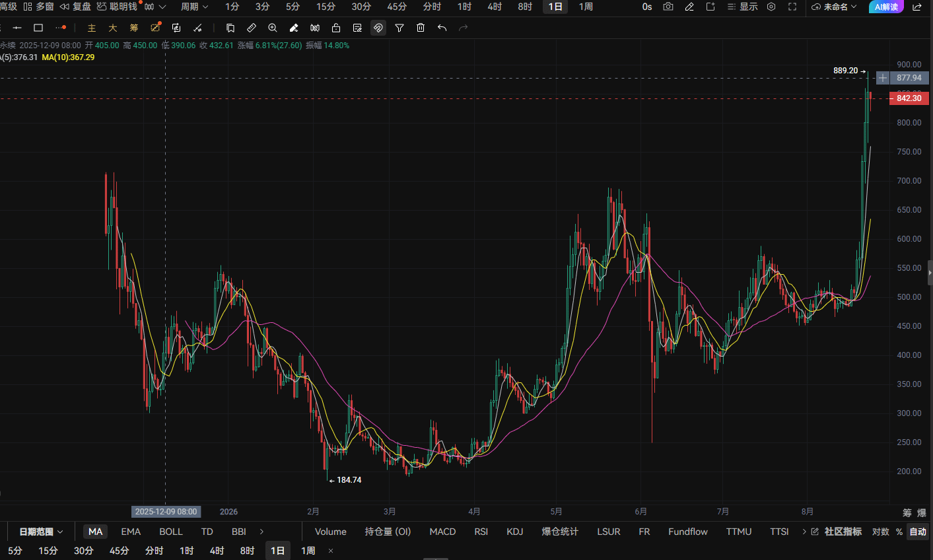Expand the 未命名 layout dropdown
The image size is (933, 560).
point(834,7)
